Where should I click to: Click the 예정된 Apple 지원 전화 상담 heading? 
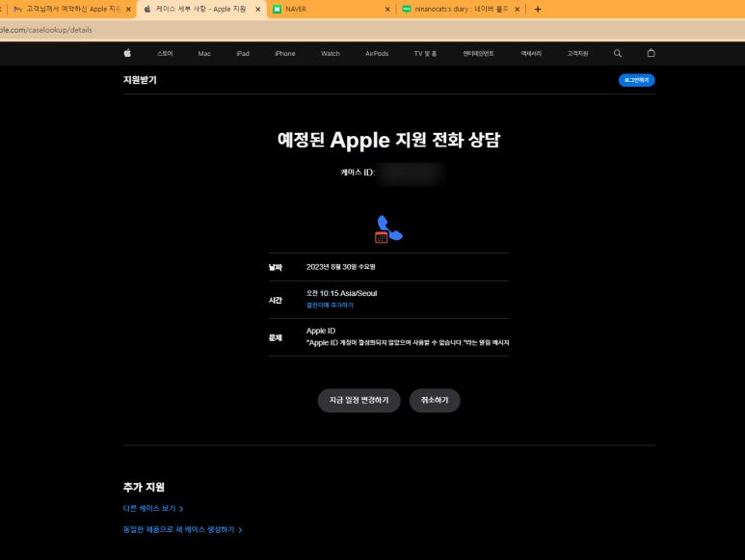(x=388, y=140)
